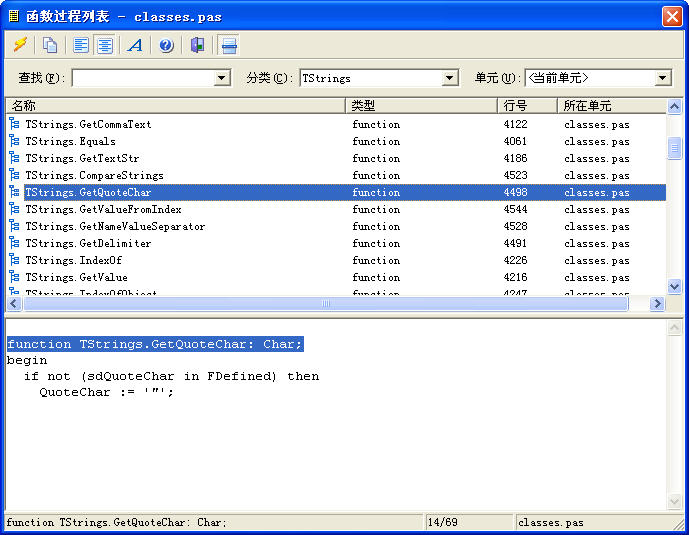The width and height of the screenshot is (689, 535).
Task: Select the left-aligned match-from-start icon
Action: click(81, 45)
